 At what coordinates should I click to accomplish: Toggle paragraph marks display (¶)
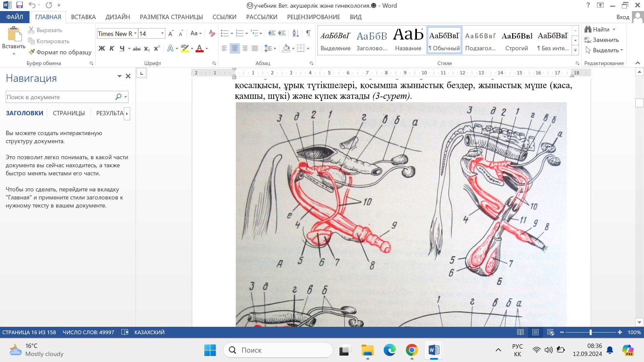(x=308, y=33)
